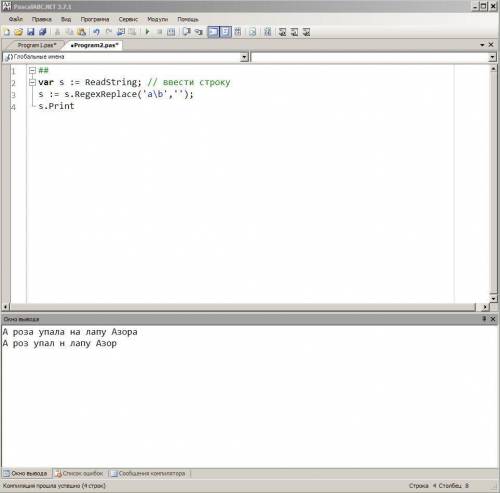Show the compiler messages tab at bottom
Image resolution: width=500 pixels, height=493 pixels.
[148, 473]
